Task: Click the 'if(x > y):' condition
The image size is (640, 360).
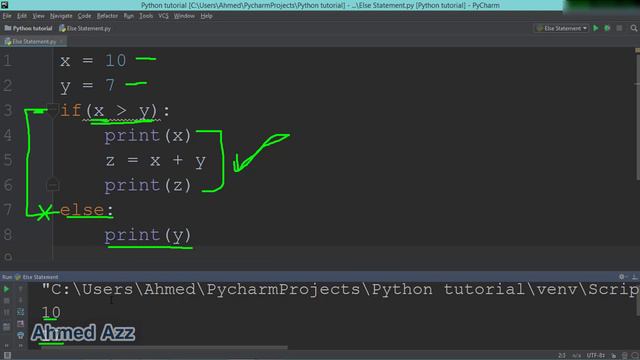Action: point(115,111)
